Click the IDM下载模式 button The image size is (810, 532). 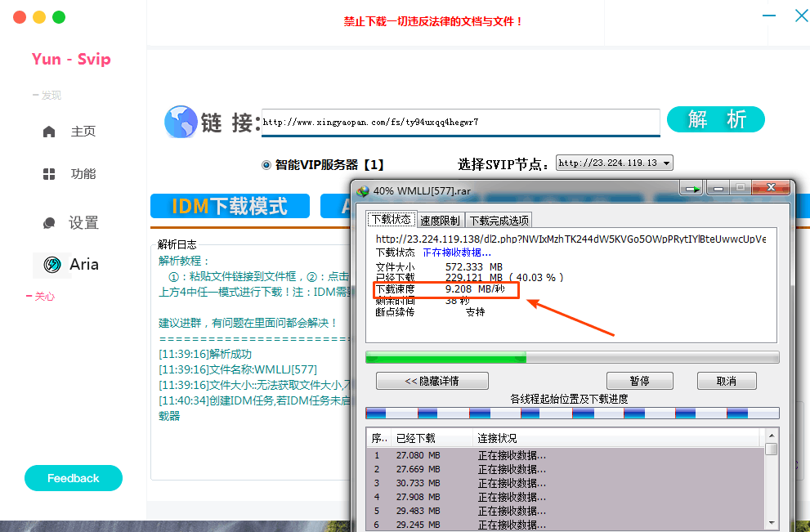tap(230, 206)
